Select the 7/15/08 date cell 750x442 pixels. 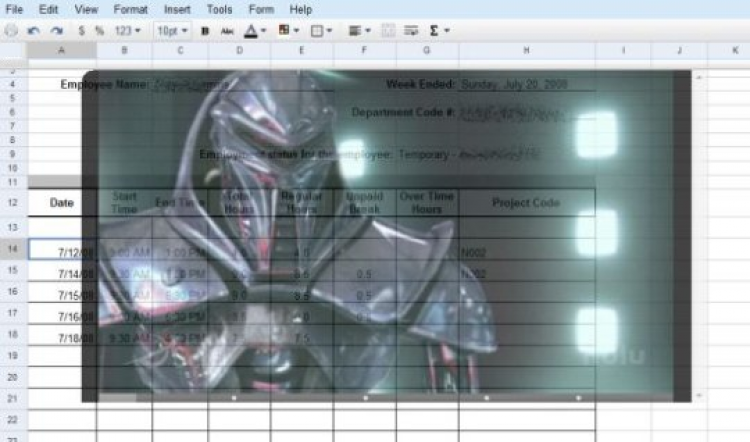point(62,293)
